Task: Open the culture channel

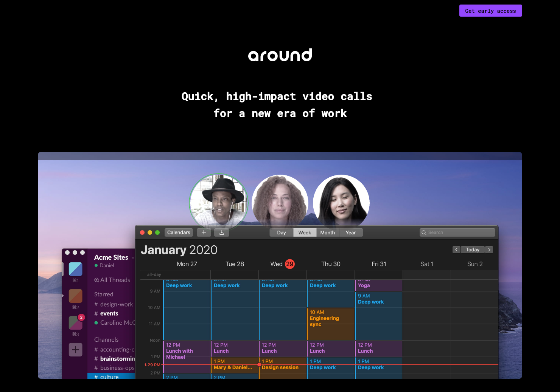Action: point(111,376)
